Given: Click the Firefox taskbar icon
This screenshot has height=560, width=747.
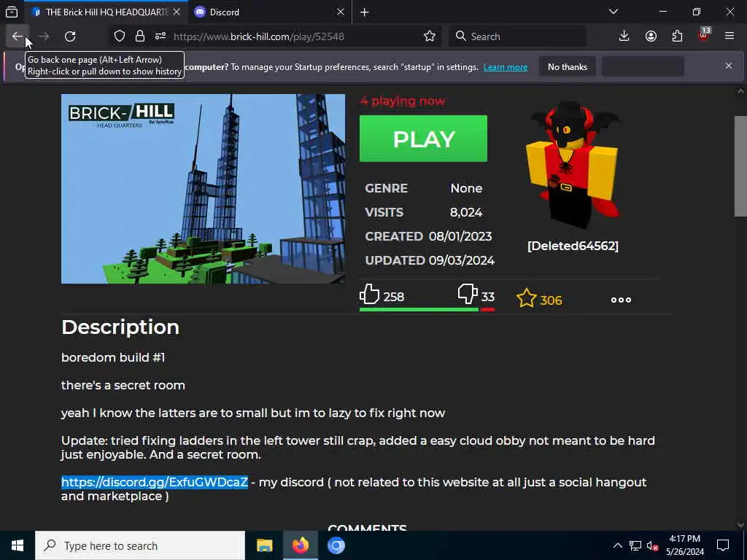Looking at the screenshot, I should click(x=300, y=545).
